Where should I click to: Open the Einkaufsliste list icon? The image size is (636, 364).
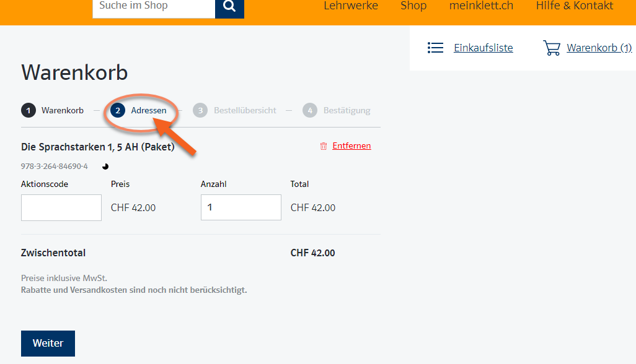click(x=436, y=48)
